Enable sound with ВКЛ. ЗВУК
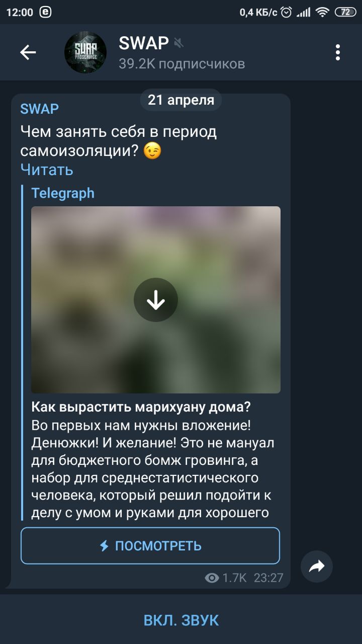Screen dimensions: 362x644 click(x=181, y=620)
